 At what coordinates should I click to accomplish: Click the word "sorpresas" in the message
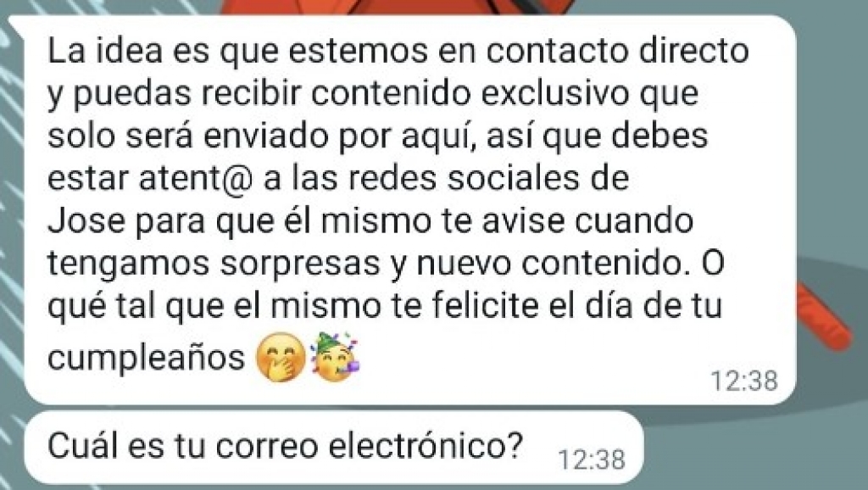301,264
